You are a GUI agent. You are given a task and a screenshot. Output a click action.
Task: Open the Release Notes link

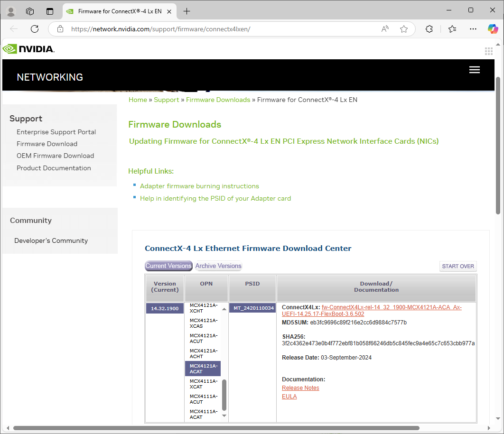pyautogui.click(x=300, y=388)
